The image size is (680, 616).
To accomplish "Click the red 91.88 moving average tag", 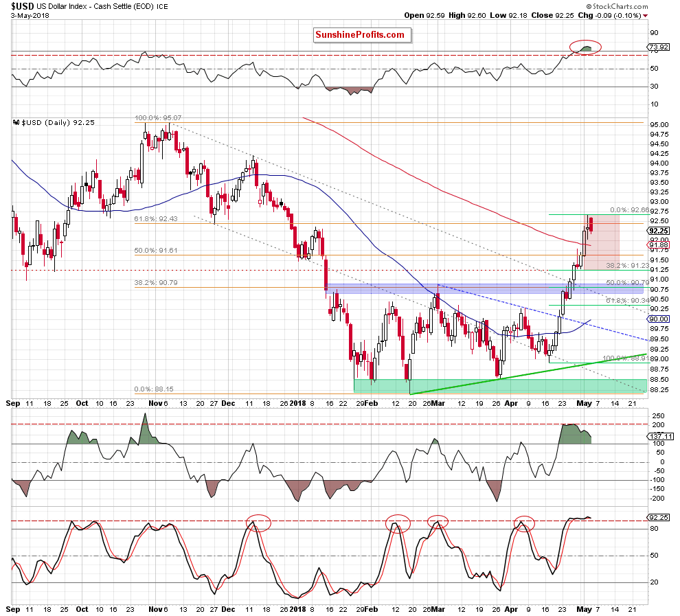I will (x=659, y=245).
